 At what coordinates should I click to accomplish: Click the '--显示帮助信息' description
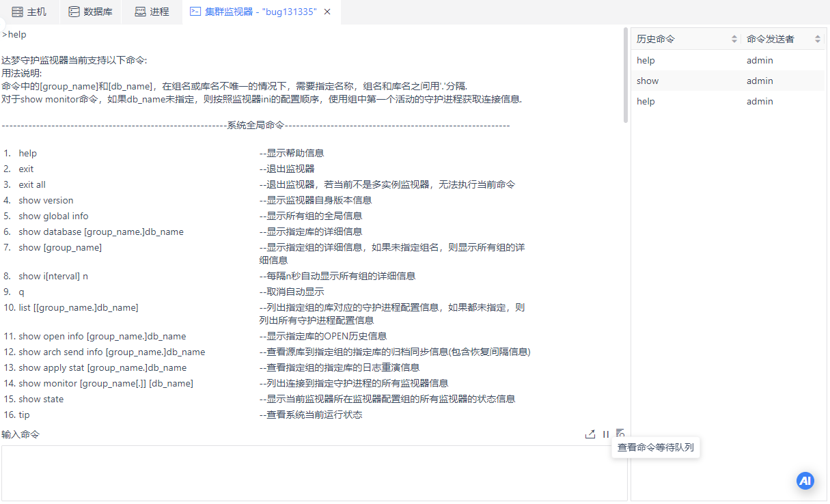tap(292, 153)
